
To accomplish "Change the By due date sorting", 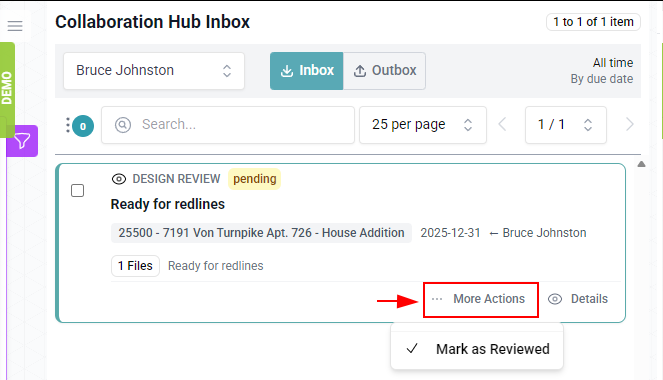I will click(602, 79).
